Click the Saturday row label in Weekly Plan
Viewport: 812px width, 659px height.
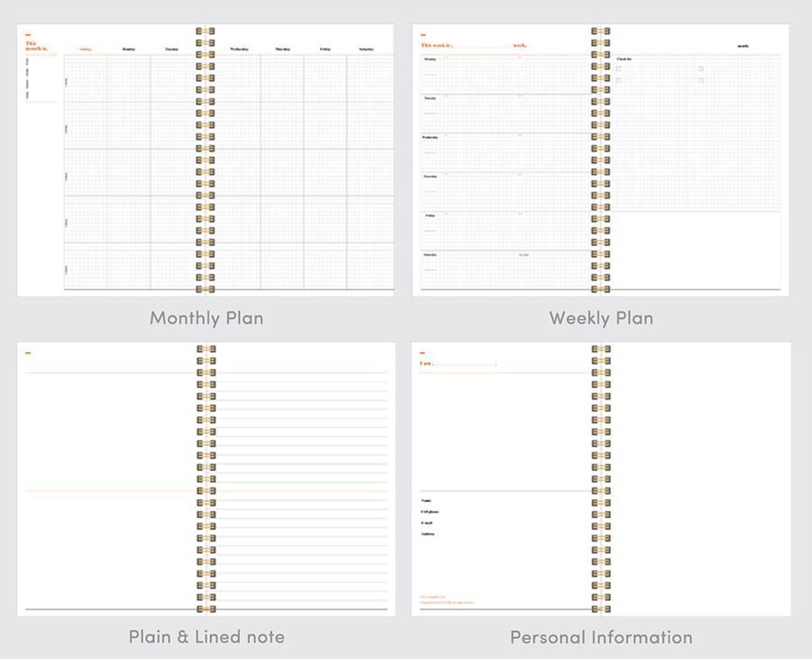[431, 253]
